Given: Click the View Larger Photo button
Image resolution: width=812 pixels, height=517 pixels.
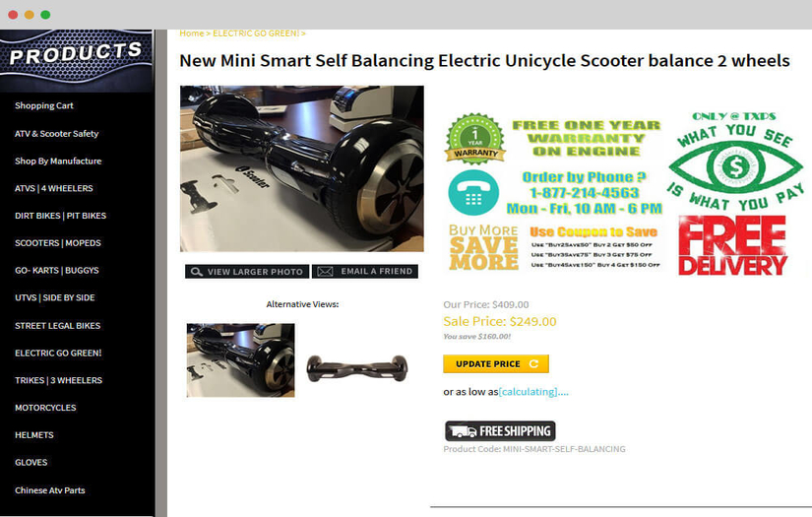Looking at the screenshot, I should (247, 272).
